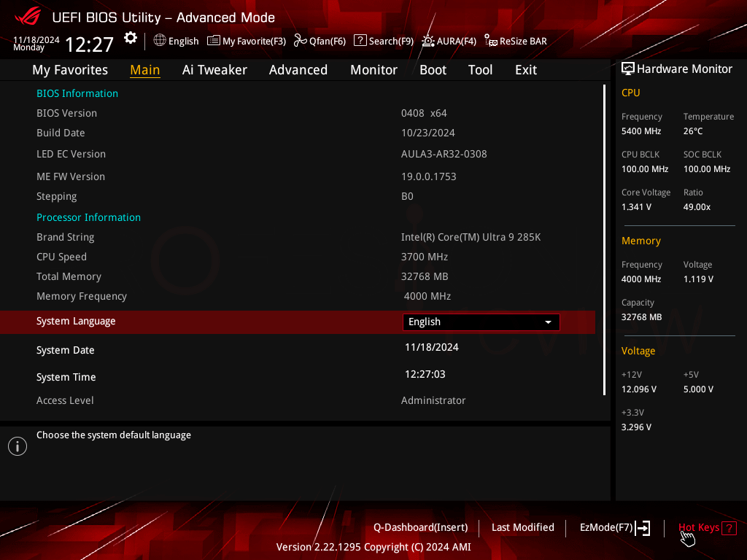This screenshot has height=560, width=747.
Task: Click the CPU frequency 5400 MHz value
Action: pyautogui.click(x=641, y=131)
